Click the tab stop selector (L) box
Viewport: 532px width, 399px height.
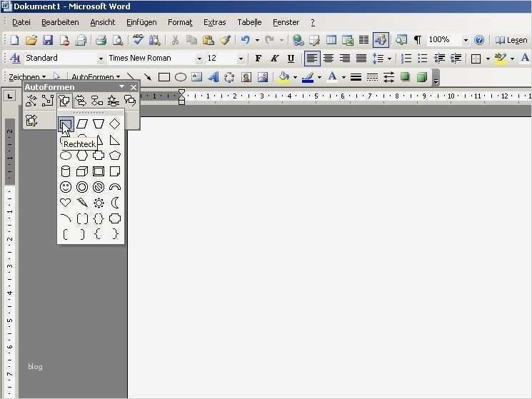coord(10,96)
